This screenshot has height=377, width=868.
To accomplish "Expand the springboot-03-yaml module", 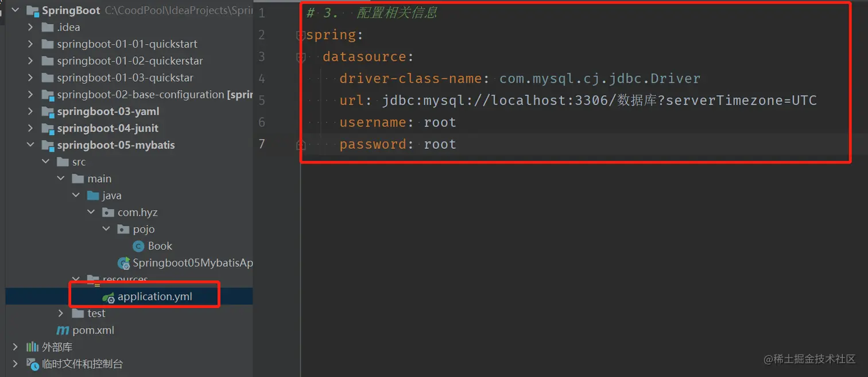I will 30,111.
